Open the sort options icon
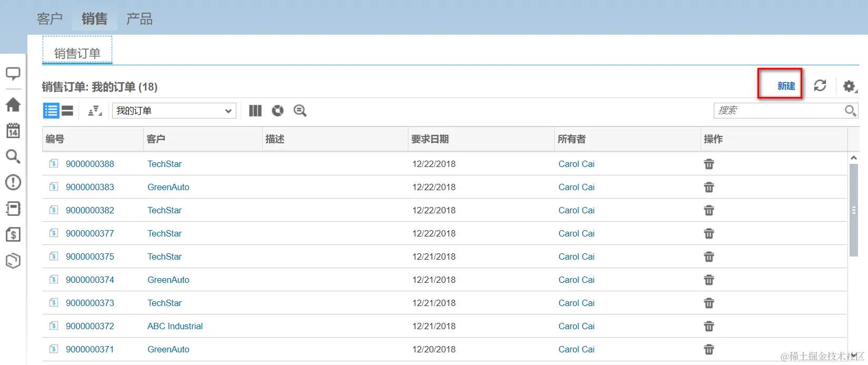868x365 pixels. [x=95, y=111]
